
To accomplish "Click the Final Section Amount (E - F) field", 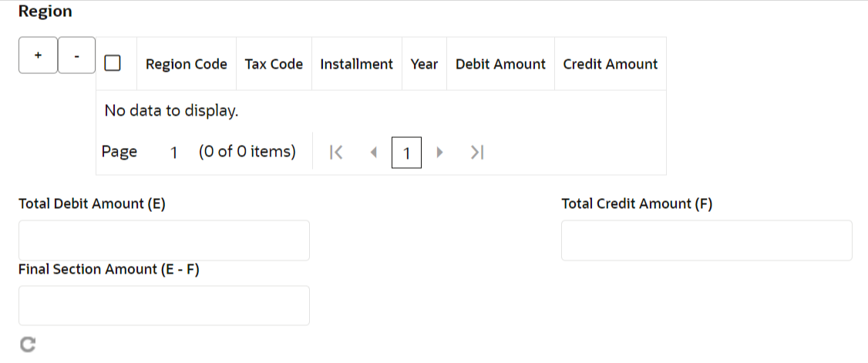I will [164, 306].
